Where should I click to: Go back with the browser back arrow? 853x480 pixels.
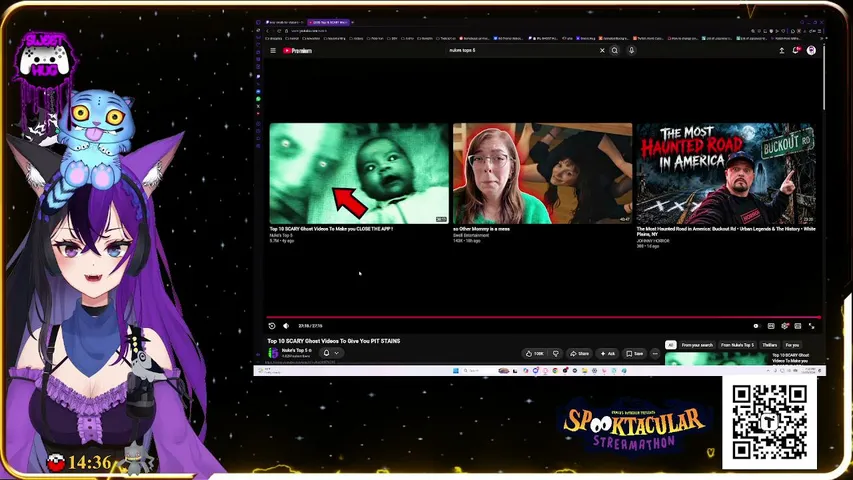click(268, 31)
